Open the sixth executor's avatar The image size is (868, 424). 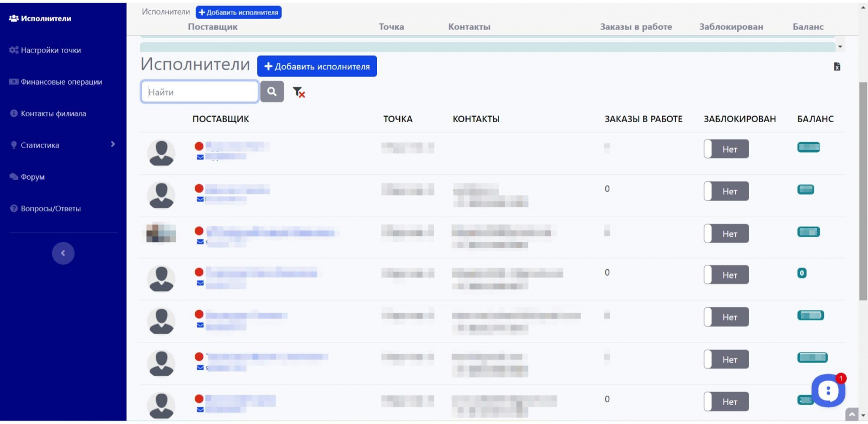tap(161, 363)
